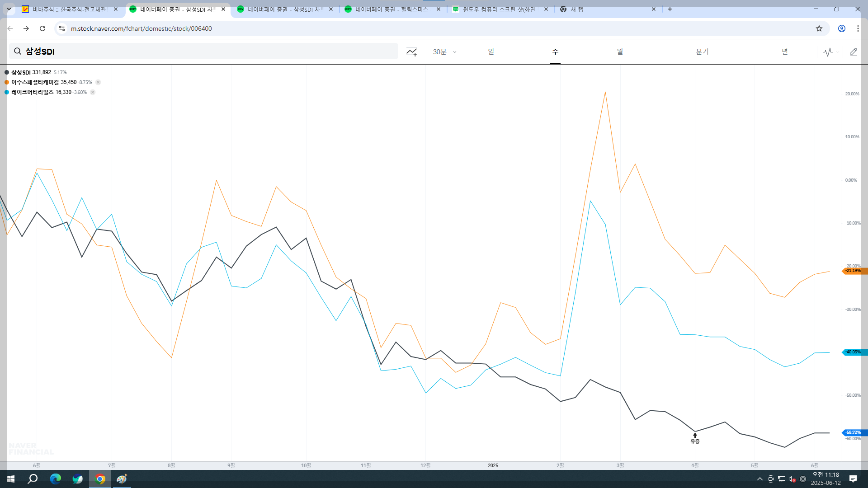This screenshot has width=868, height=488.
Task: Switch to the 일 daily tab
Action: pyautogui.click(x=491, y=52)
